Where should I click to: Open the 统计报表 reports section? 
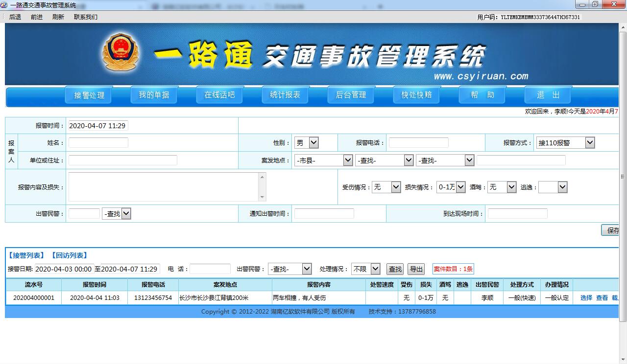point(285,95)
